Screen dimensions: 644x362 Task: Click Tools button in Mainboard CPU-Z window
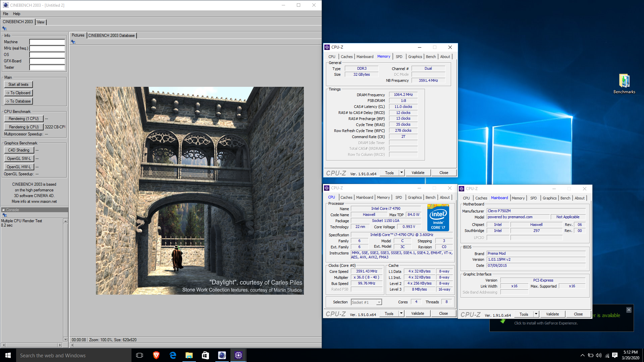pyautogui.click(x=524, y=314)
